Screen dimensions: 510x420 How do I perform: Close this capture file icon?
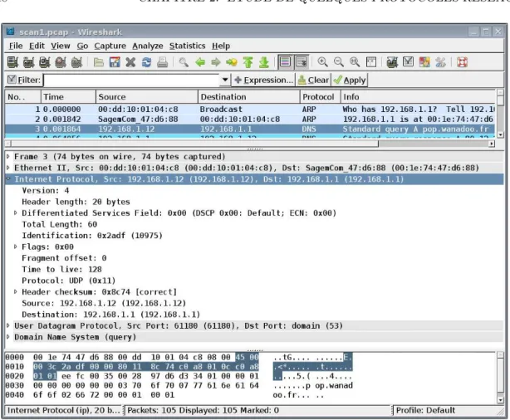tap(130, 62)
